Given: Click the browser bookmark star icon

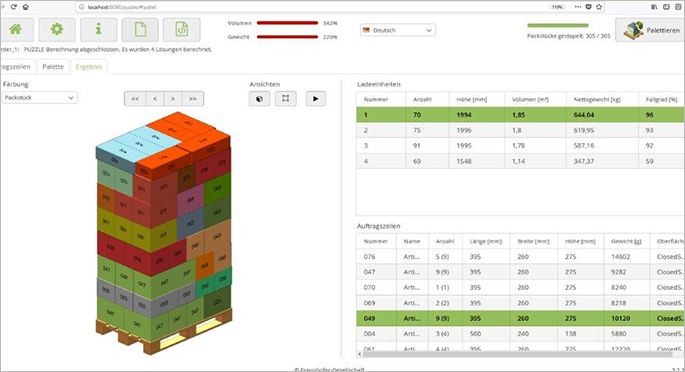Looking at the screenshot, I should (599, 7).
